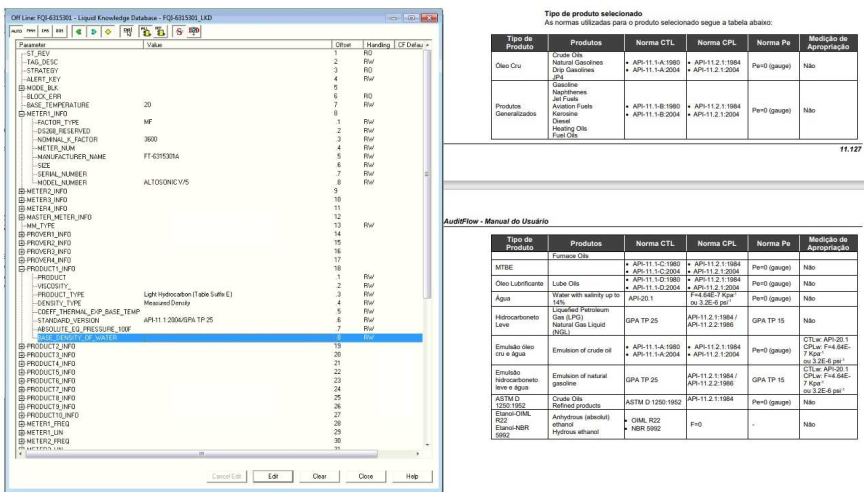The height and width of the screenshot is (498, 864).
Task: Click the Parameter column header
Action: point(80,45)
